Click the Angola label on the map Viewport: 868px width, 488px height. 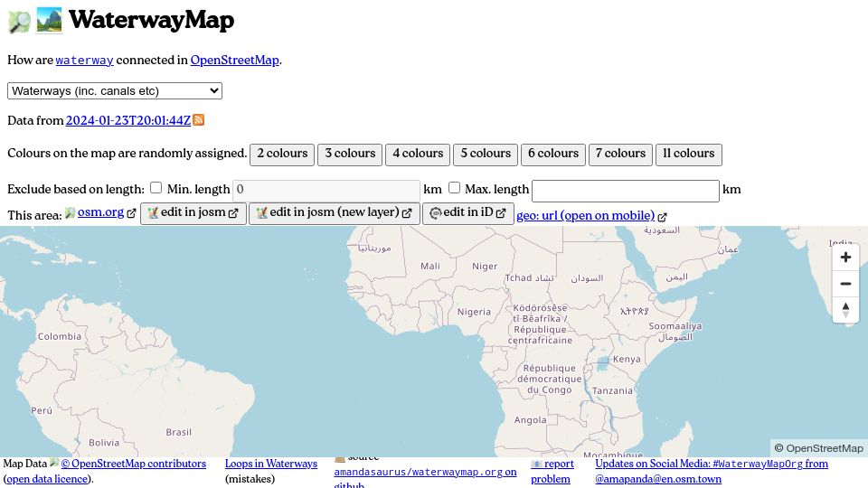coord(531,420)
